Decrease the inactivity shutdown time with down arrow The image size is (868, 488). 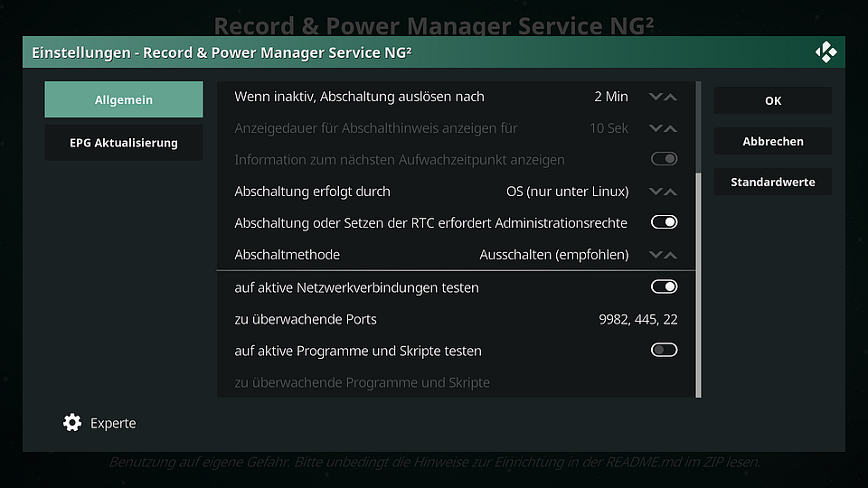coord(656,97)
